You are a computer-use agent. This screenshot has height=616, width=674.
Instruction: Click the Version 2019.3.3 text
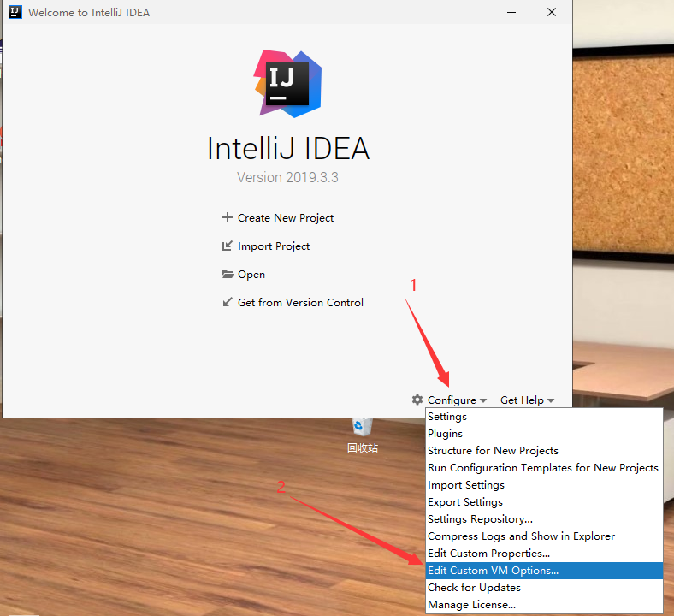click(x=287, y=178)
